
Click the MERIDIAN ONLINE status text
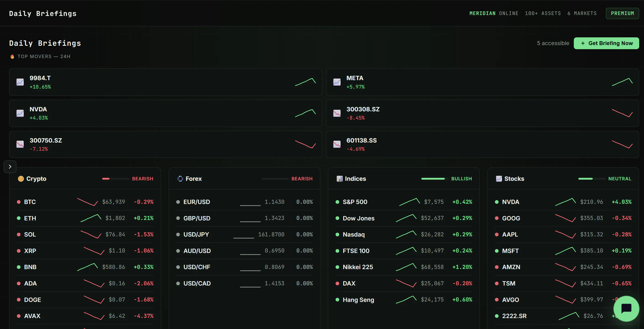point(494,13)
